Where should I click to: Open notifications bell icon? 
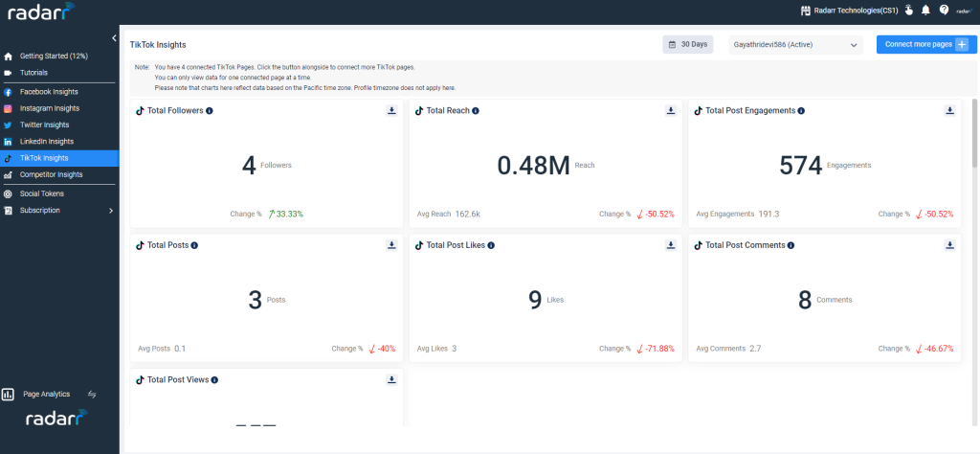[925, 10]
